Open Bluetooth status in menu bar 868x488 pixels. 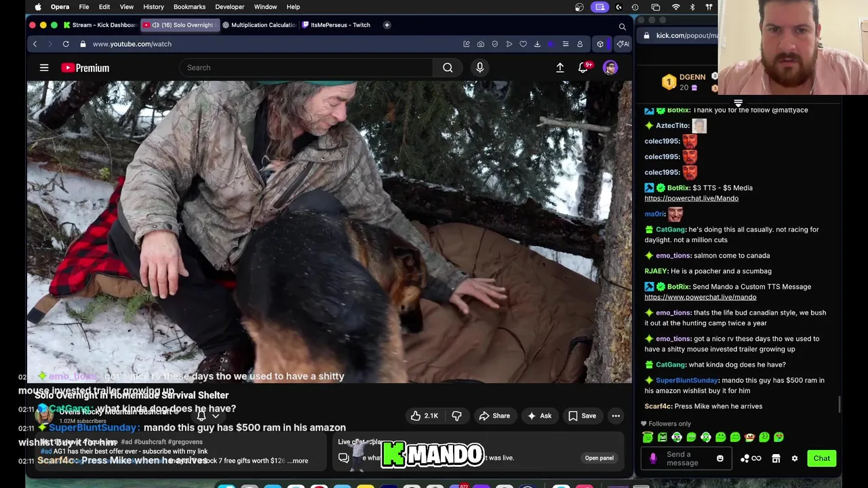(692, 7)
